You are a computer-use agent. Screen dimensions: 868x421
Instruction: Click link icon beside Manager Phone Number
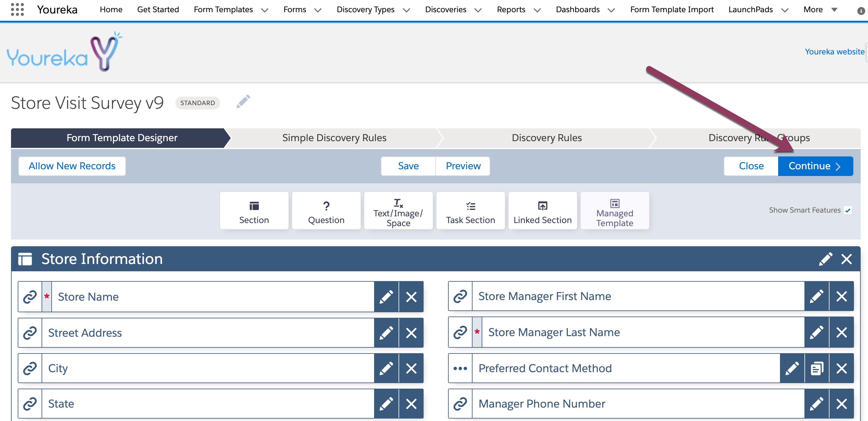[460, 404]
